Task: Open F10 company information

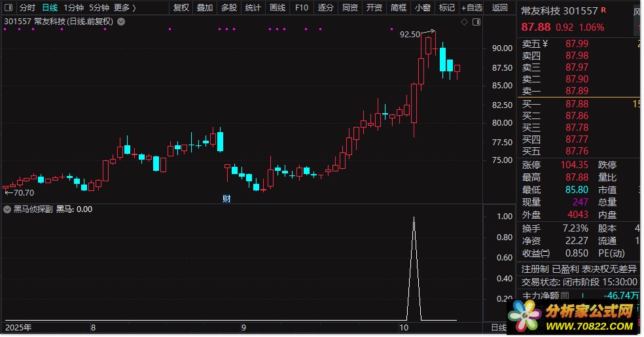Action: (x=302, y=7)
